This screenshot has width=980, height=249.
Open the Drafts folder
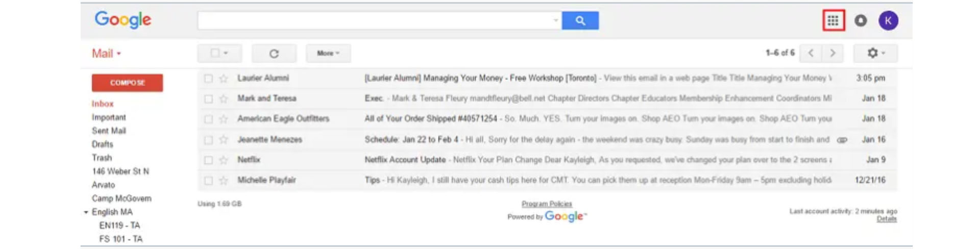coord(102,144)
